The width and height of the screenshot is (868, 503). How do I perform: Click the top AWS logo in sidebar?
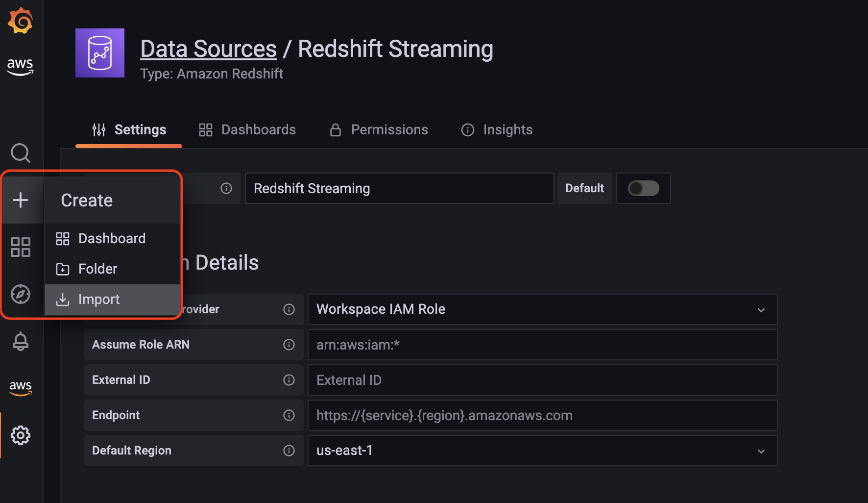[x=20, y=67]
